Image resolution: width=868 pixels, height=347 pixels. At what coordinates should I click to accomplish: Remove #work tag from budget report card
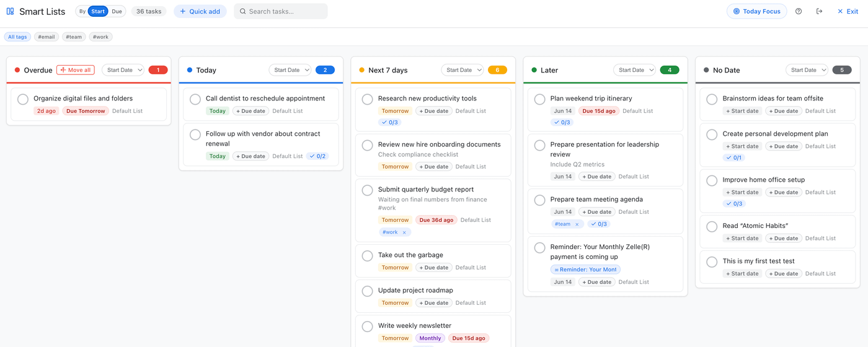tap(404, 232)
